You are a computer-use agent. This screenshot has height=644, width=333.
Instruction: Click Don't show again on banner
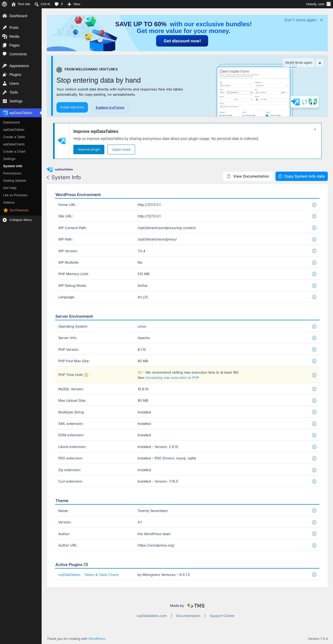(x=300, y=20)
